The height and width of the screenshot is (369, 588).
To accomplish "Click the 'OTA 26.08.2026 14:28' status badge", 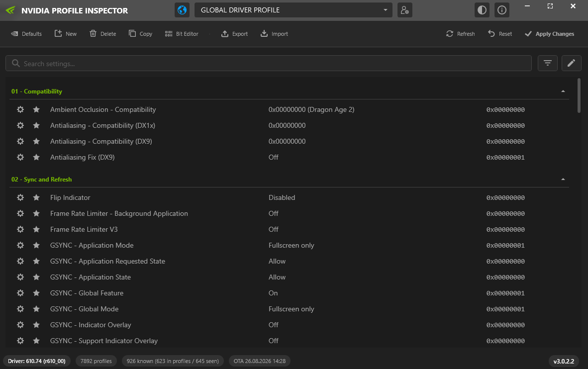I will [x=260, y=361].
